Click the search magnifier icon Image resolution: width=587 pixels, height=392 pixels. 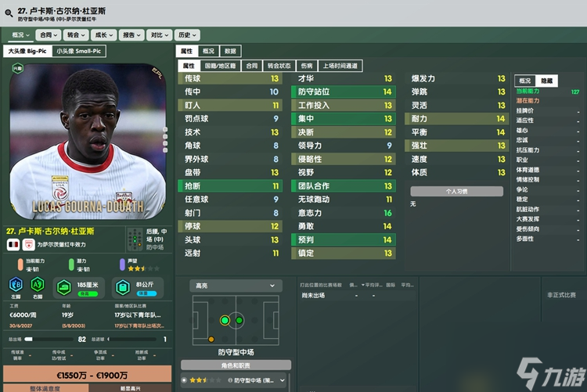(x=9, y=13)
